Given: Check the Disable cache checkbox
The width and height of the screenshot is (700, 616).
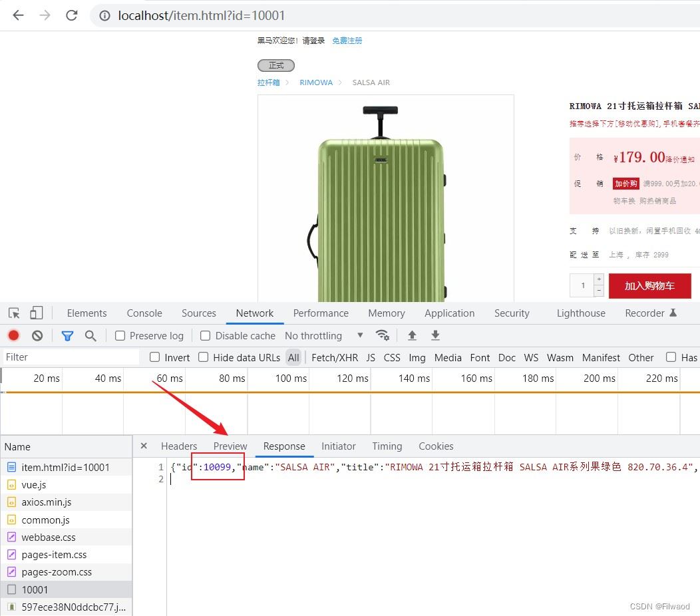Looking at the screenshot, I should click(x=206, y=336).
